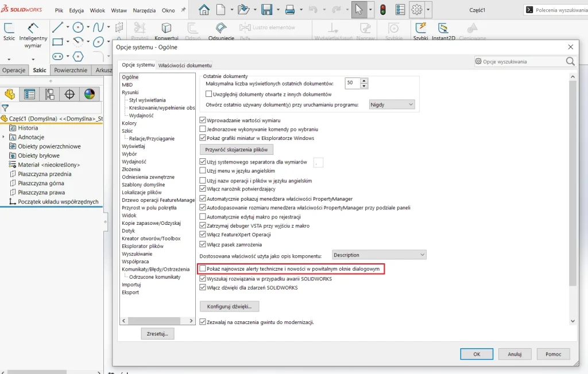The image size is (588, 374).
Task: Click the Konfiguruj dźwięki button
Action: pos(229,306)
